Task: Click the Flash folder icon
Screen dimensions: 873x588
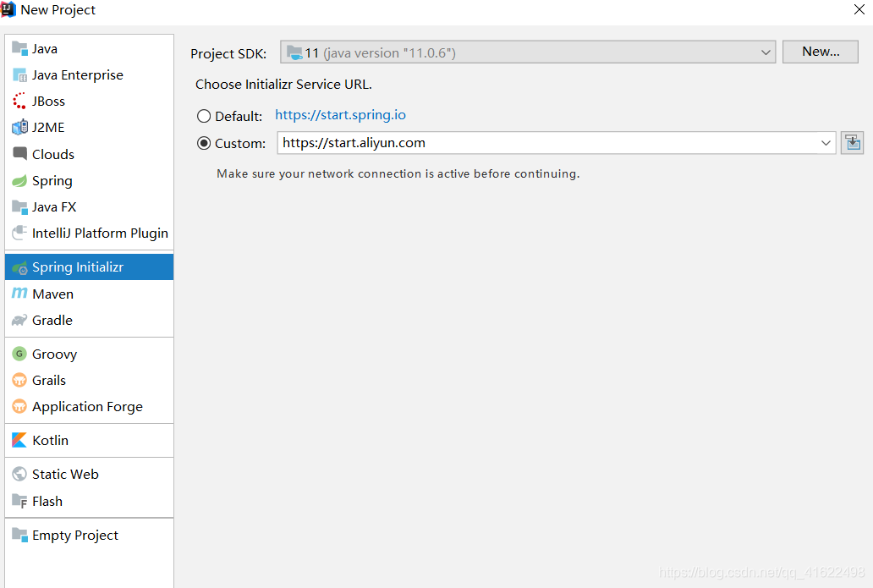Action: [19, 501]
